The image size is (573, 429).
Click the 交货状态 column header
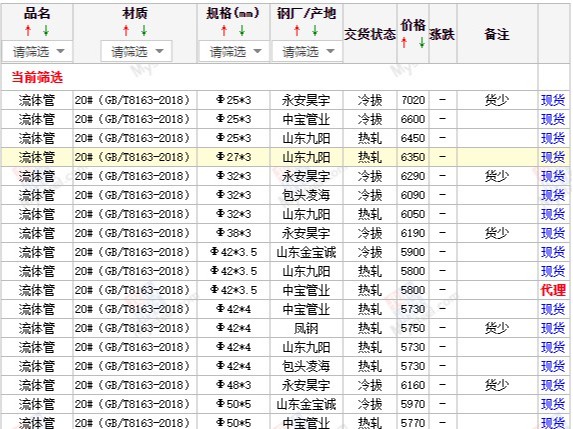click(x=370, y=34)
